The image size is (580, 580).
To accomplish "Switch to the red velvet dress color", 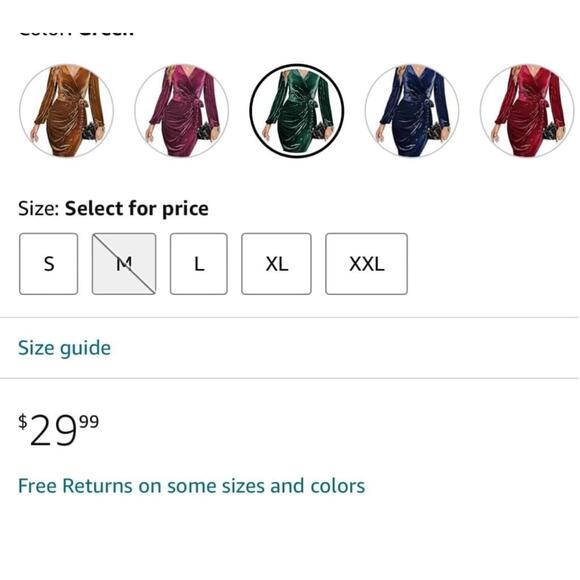I will point(527,111).
